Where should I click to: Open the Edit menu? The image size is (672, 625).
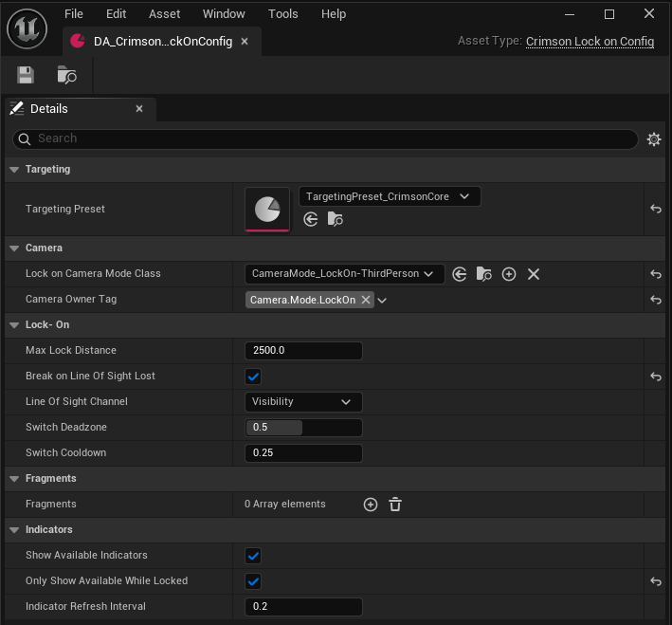coord(117,14)
